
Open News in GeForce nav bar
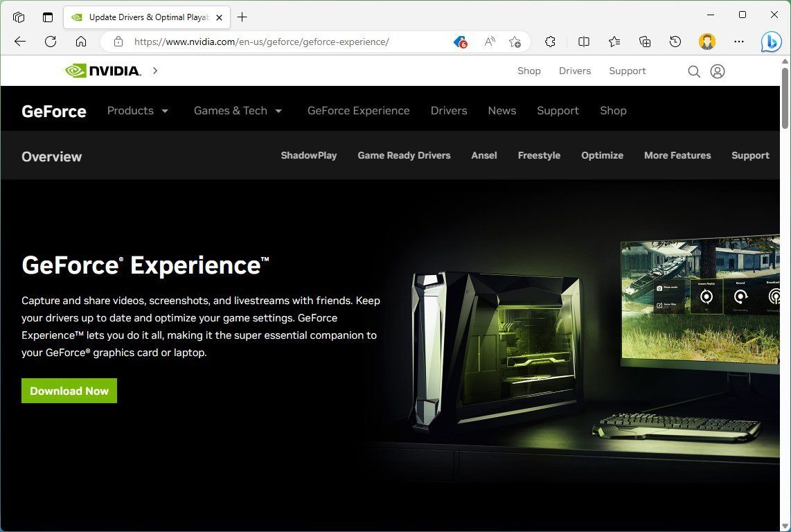(502, 111)
